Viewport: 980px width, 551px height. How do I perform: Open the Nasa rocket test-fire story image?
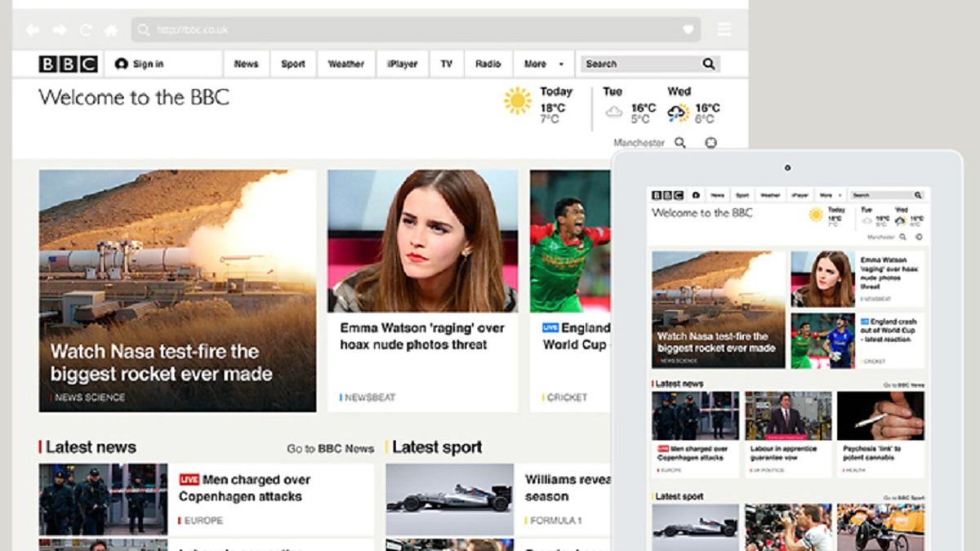[177, 291]
